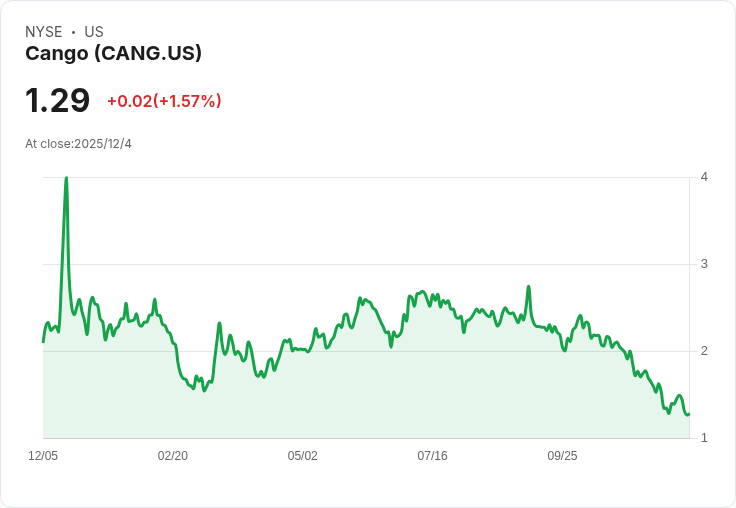
Task: Click the chart's highest price spike peak
Action: 66,178
